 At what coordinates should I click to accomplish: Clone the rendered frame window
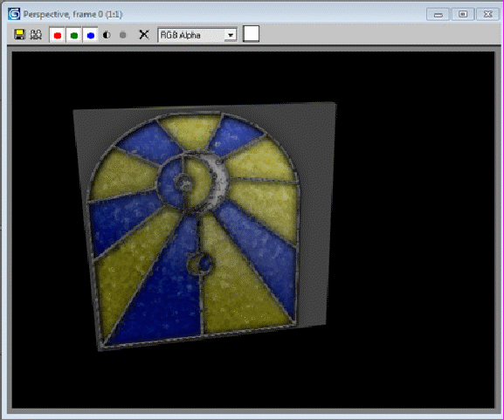36,35
